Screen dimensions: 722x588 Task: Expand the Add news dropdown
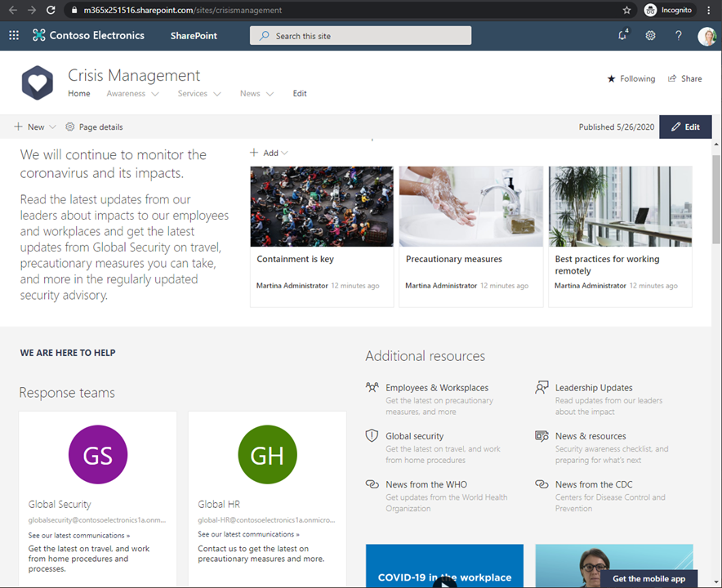269,153
